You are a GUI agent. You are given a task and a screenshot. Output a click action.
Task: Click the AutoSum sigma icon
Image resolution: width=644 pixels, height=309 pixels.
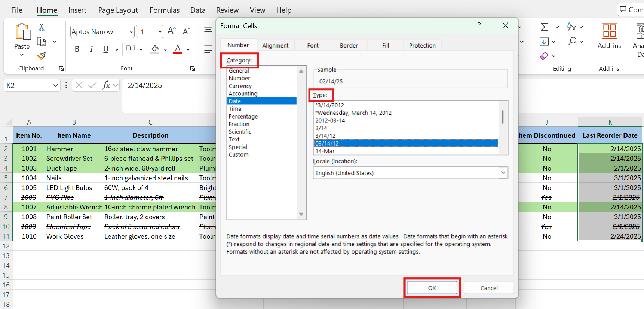tap(544, 27)
